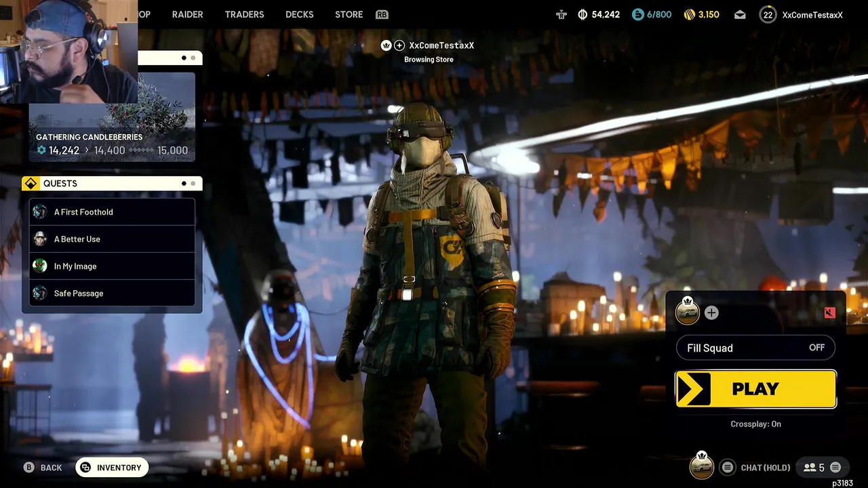This screenshot has height=488, width=868.
Task: Click the 14,400 milestone value
Action: [x=109, y=150]
